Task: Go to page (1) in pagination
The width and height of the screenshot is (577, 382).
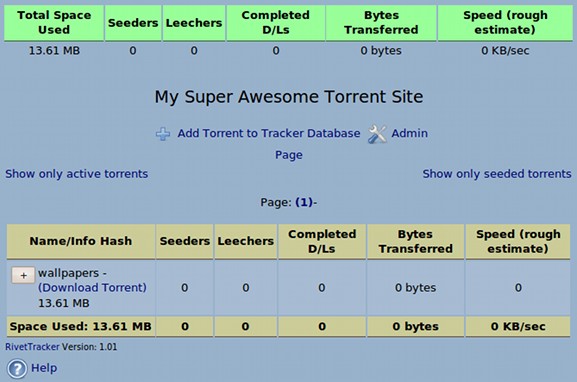Action: [304, 202]
